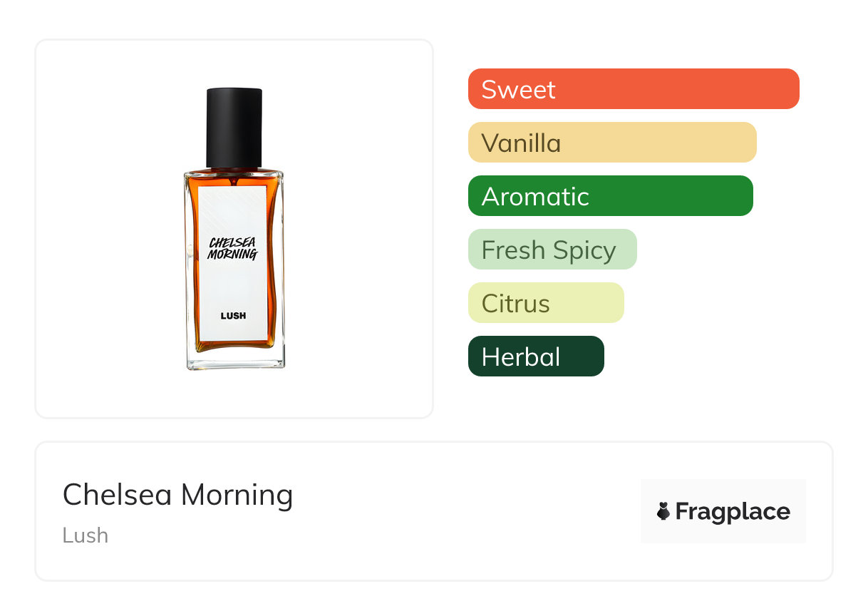Click blank white label area above LUSH text
This screenshot has width=868, height=616.
click(x=233, y=285)
